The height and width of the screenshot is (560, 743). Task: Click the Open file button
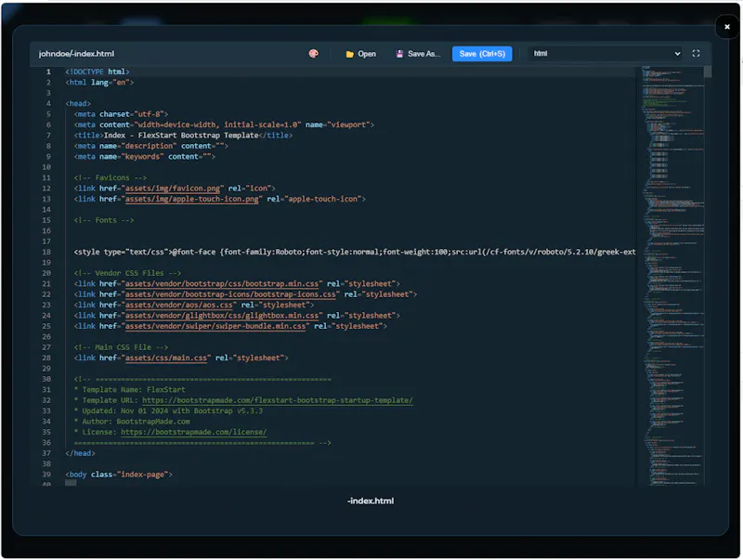coord(360,54)
